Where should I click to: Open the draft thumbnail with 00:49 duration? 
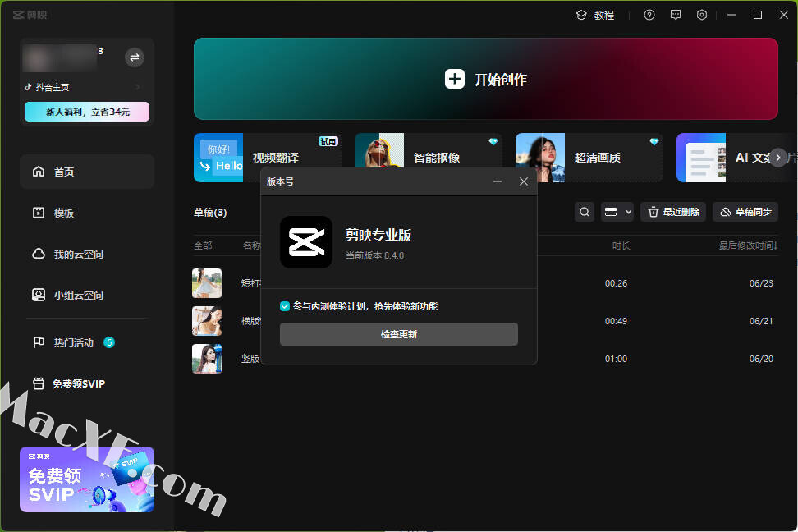coord(207,321)
